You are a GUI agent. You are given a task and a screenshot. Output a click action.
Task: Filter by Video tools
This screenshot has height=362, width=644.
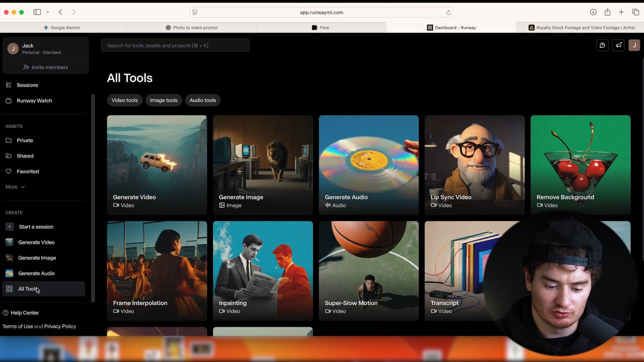click(x=124, y=100)
